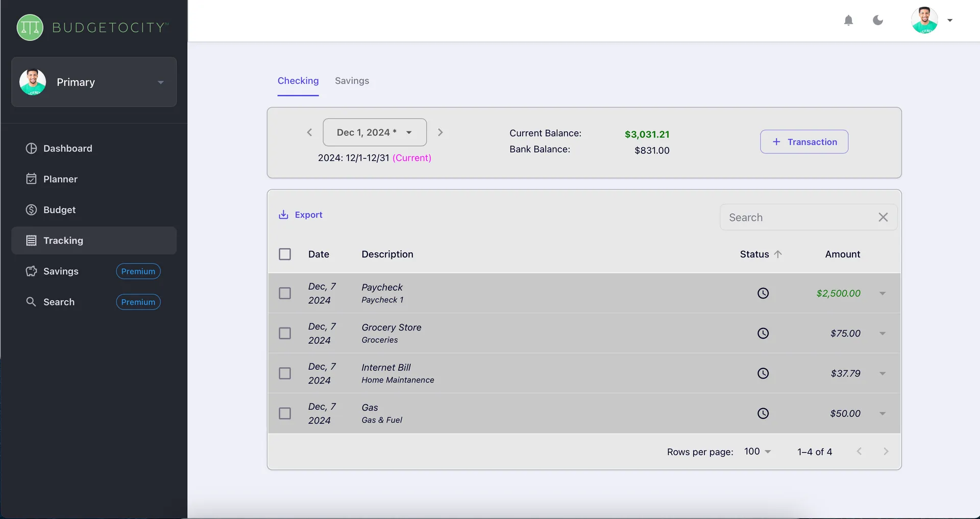Toggle dark mode with the moon icon
Viewport: 980px width, 519px height.
click(878, 20)
